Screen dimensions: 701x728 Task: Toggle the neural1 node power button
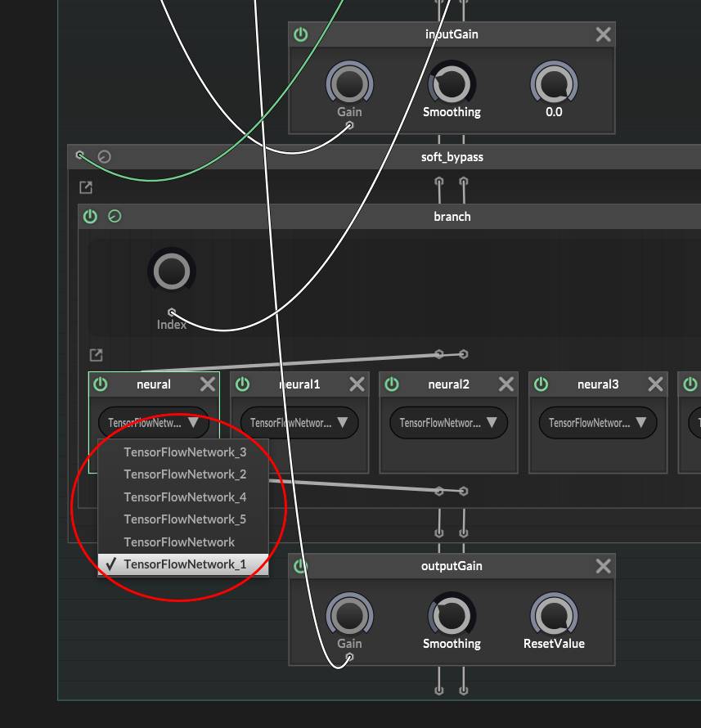(242, 384)
